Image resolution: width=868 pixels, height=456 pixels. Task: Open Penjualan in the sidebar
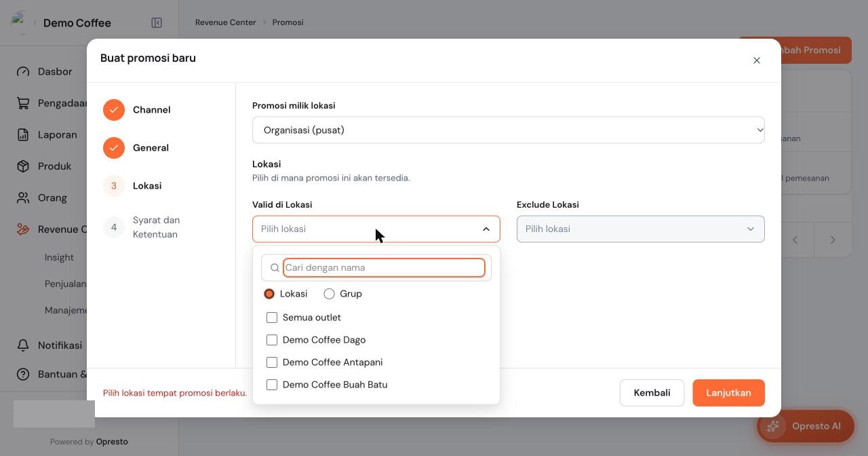pyautogui.click(x=65, y=284)
